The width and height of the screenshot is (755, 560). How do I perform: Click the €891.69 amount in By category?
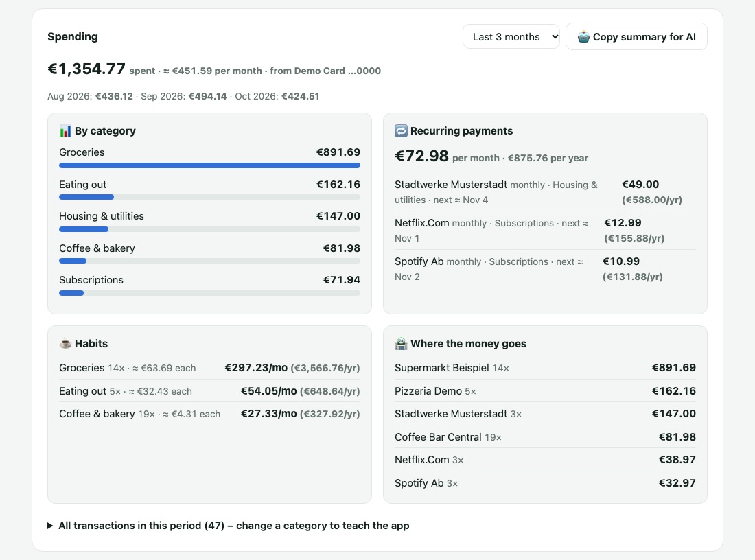pyautogui.click(x=338, y=152)
